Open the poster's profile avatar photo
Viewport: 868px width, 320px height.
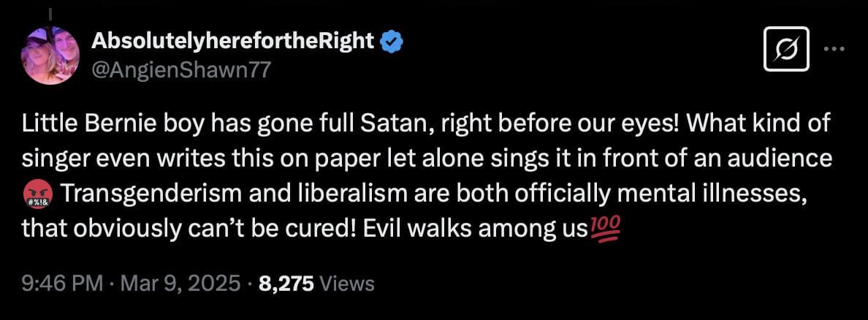click(x=50, y=56)
